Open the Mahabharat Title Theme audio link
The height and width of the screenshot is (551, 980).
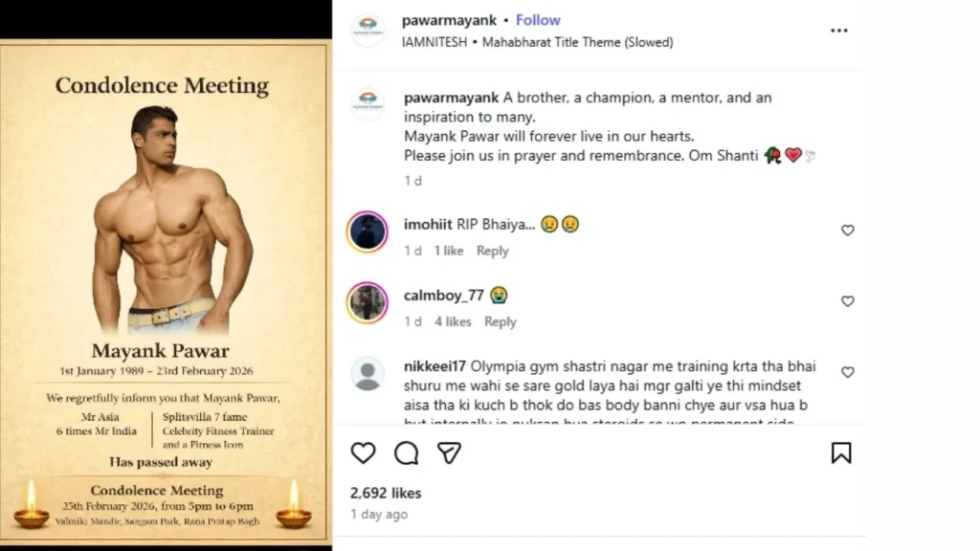577,42
